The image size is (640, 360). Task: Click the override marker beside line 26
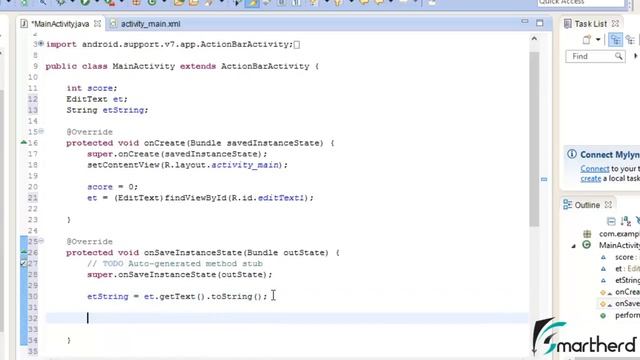pyautogui.click(x=24, y=252)
